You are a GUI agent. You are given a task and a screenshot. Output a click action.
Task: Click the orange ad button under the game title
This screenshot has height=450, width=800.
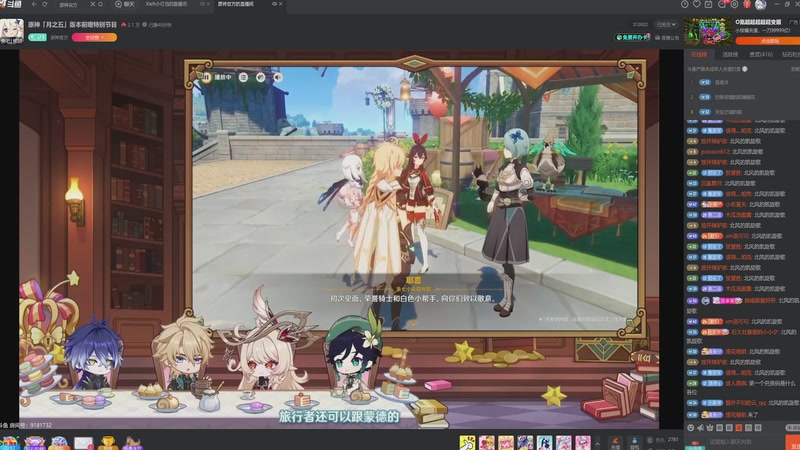click(769, 41)
